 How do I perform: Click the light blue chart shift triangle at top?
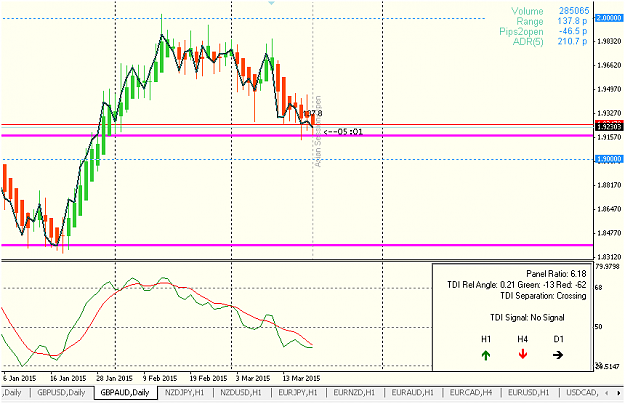[271, 3]
